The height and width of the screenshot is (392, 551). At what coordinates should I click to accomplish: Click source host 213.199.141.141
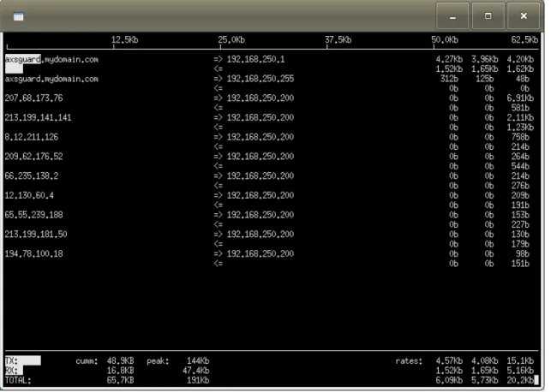pyautogui.click(x=38, y=117)
